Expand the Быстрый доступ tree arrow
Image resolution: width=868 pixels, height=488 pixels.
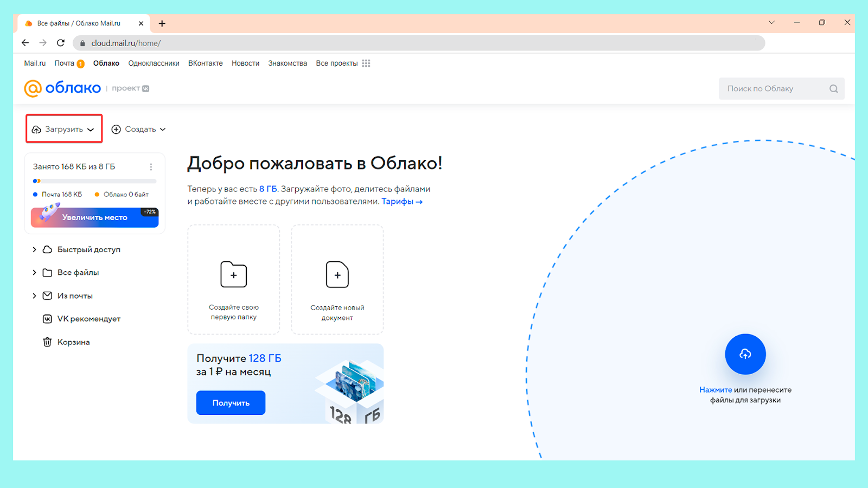click(x=34, y=249)
